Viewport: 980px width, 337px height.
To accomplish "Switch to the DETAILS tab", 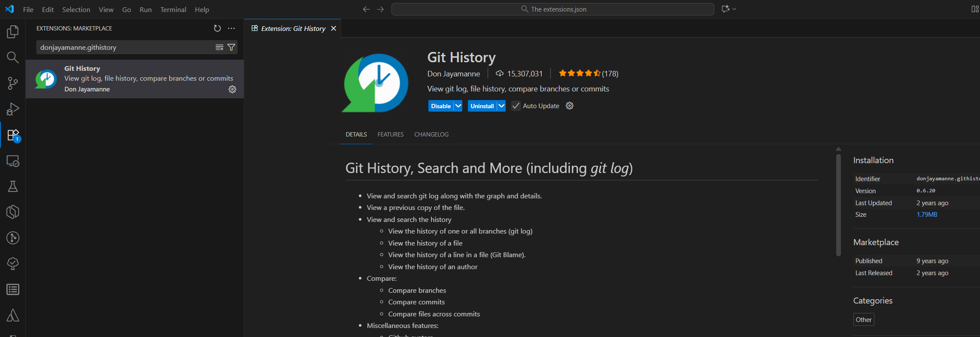I will [x=356, y=134].
